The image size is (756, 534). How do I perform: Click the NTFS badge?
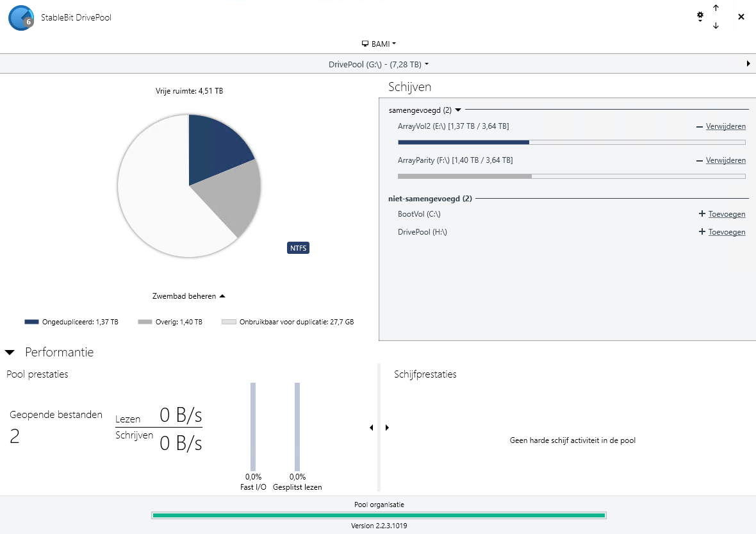pos(298,248)
